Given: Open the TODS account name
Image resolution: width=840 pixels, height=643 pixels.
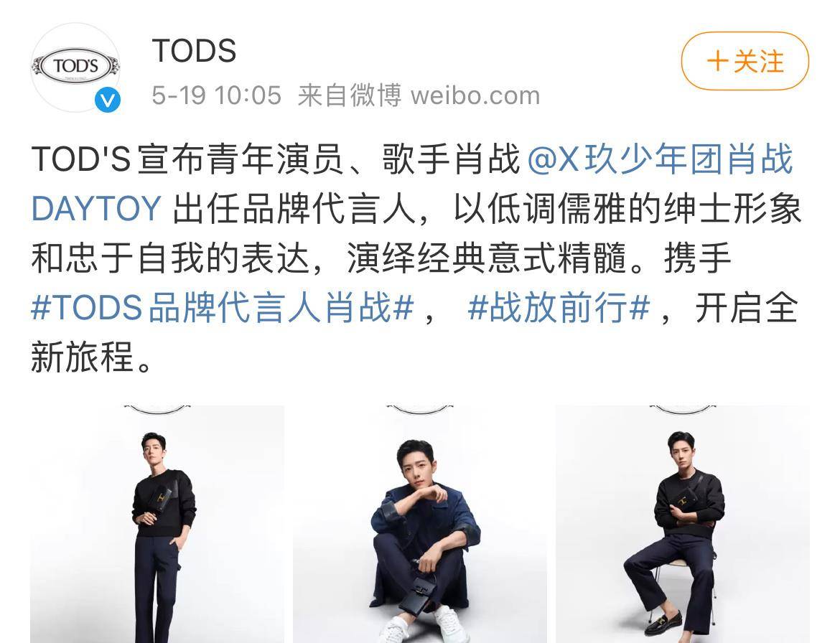Looking at the screenshot, I should (x=194, y=51).
